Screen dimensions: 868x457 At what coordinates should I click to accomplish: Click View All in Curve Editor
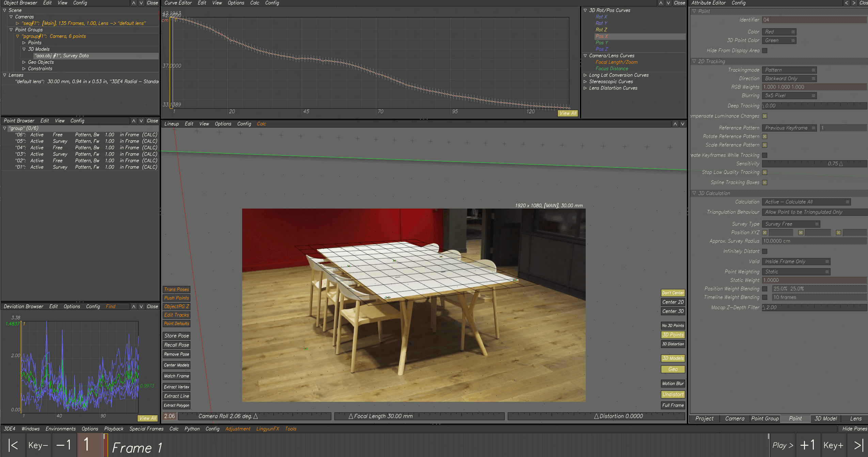tap(568, 113)
